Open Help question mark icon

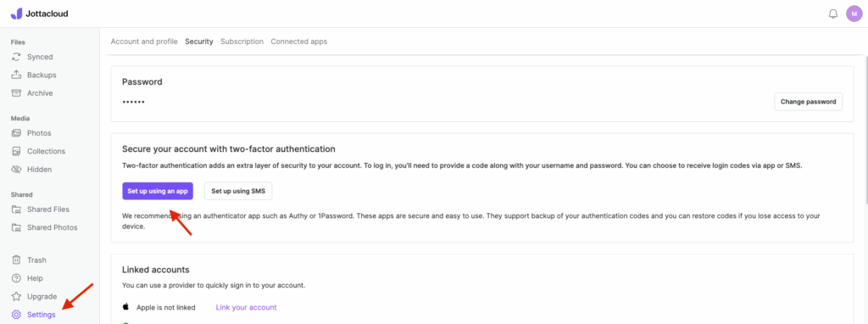(x=17, y=278)
